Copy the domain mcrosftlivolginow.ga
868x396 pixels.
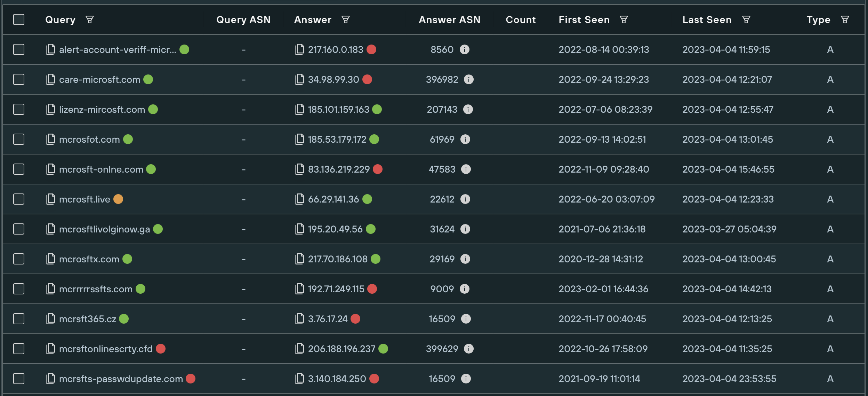[51, 229]
